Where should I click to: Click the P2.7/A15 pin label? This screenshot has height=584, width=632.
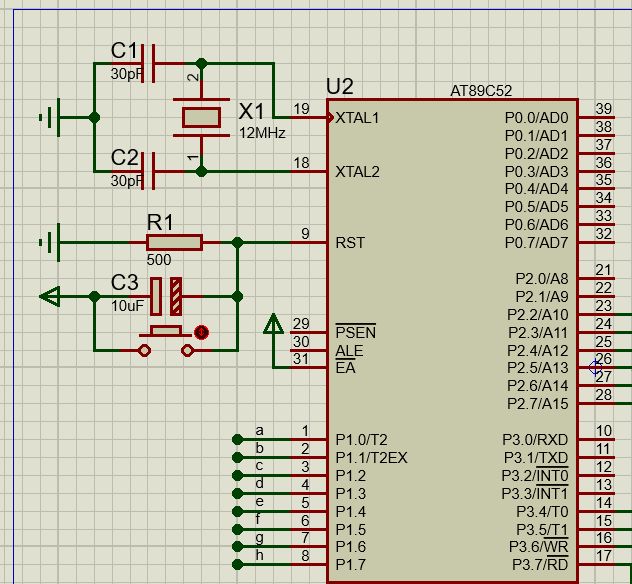(x=538, y=404)
